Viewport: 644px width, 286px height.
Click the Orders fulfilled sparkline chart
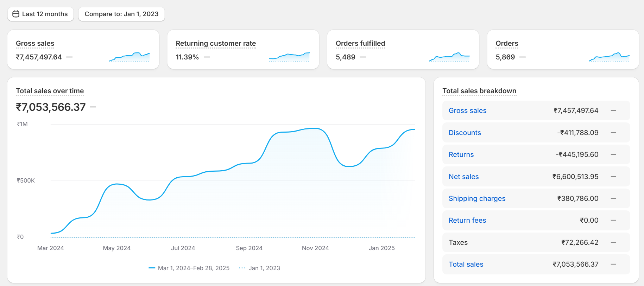click(x=449, y=57)
